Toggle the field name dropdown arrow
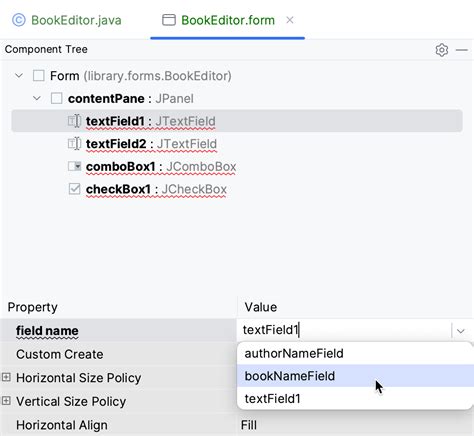The width and height of the screenshot is (474, 436). (x=461, y=331)
